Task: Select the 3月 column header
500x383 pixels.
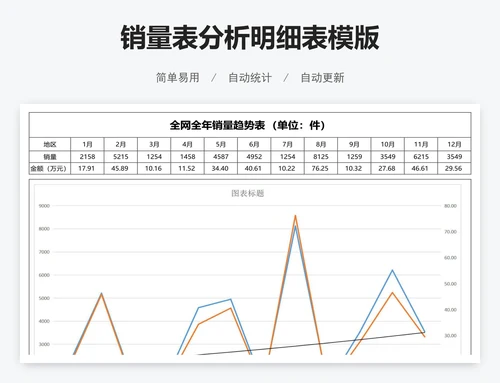Action: 154,144
